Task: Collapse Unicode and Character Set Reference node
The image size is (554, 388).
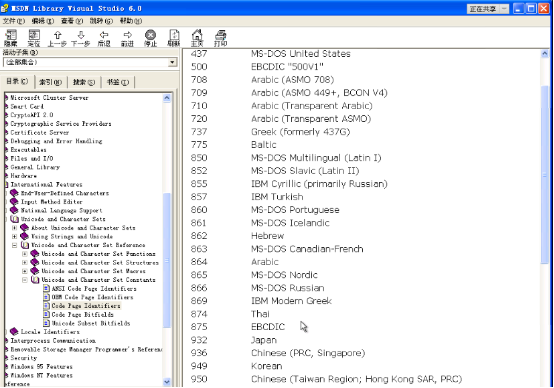Action: point(14,245)
